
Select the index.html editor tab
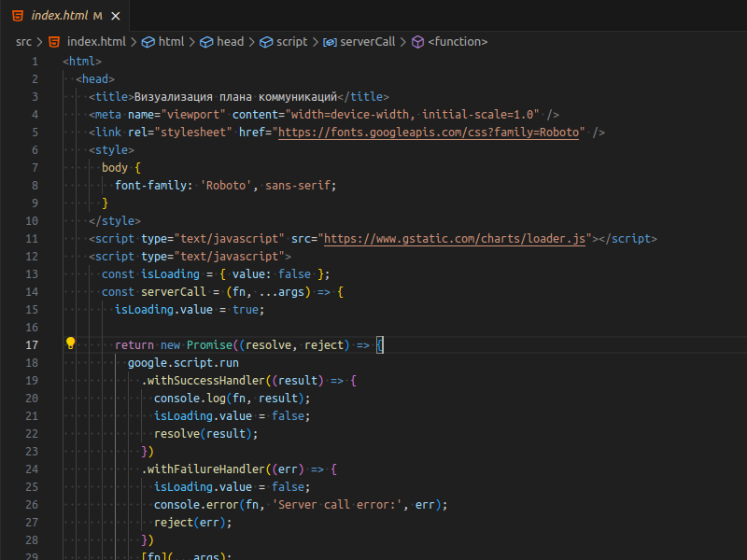[x=64, y=16]
